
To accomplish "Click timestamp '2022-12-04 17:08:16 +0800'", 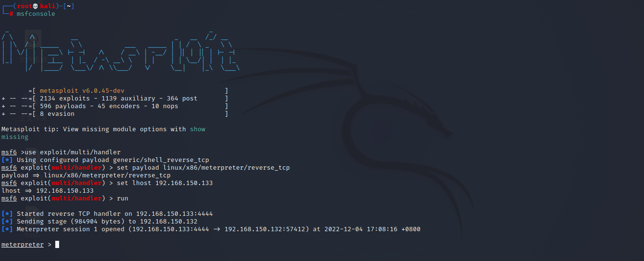I will [x=372, y=229].
